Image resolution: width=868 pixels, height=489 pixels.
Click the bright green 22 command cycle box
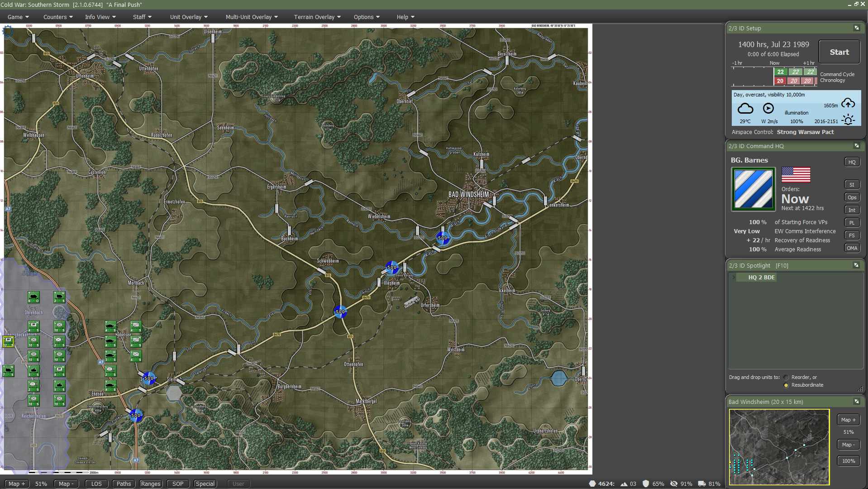[780, 72]
